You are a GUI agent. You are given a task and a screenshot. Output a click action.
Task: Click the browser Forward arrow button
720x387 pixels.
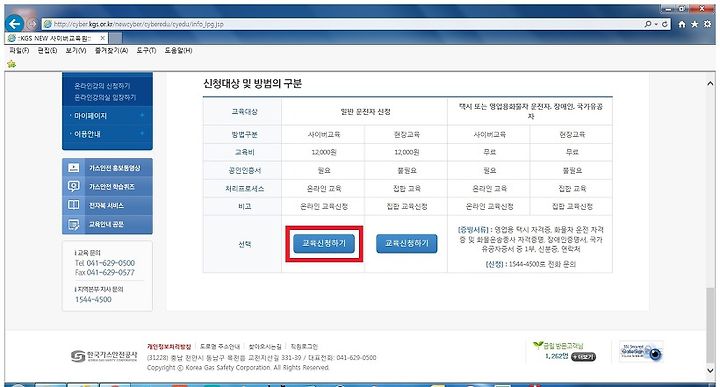pos(31,23)
